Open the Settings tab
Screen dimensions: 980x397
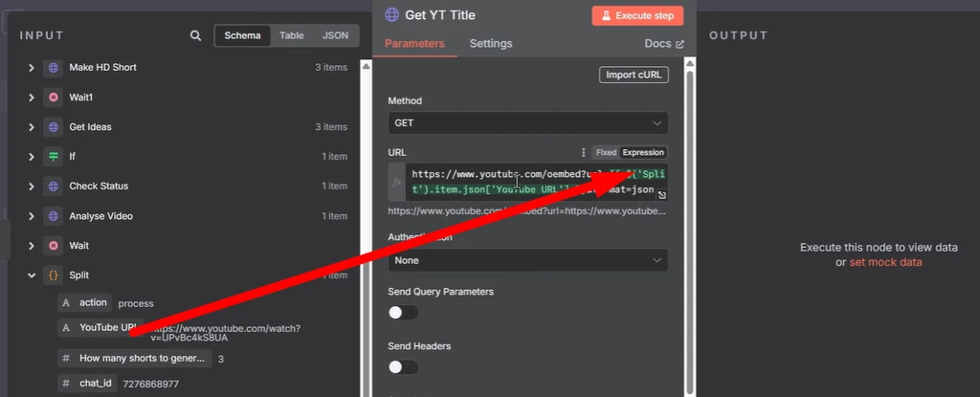pyautogui.click(x=491, y=44)
